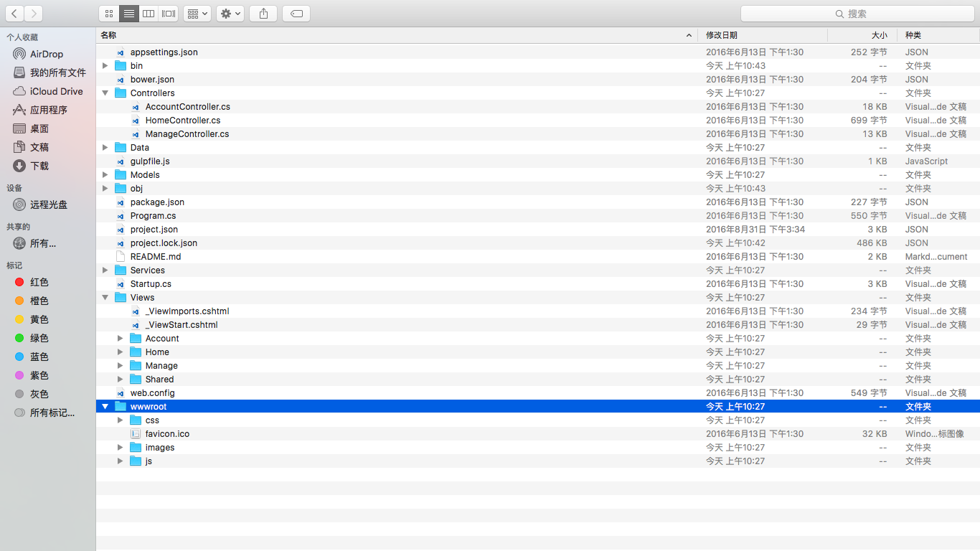This screenshot has height=551, width=980.
Task: Expand the js folder
Action: pyautogui.click(x=120, y=461)
